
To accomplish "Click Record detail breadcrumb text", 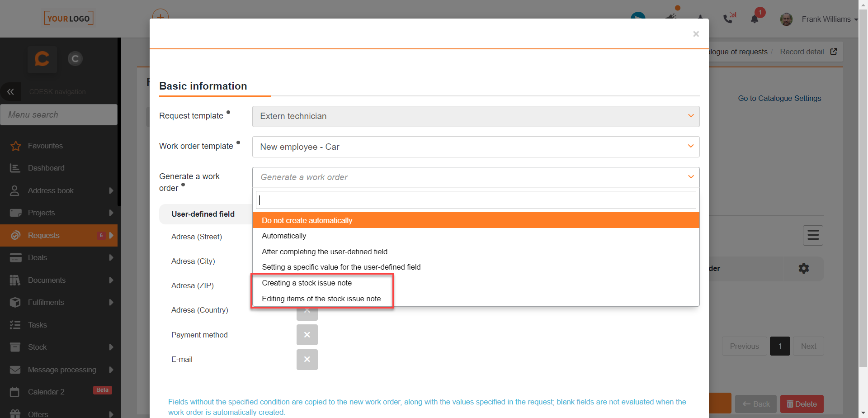I will coord(802,52).
